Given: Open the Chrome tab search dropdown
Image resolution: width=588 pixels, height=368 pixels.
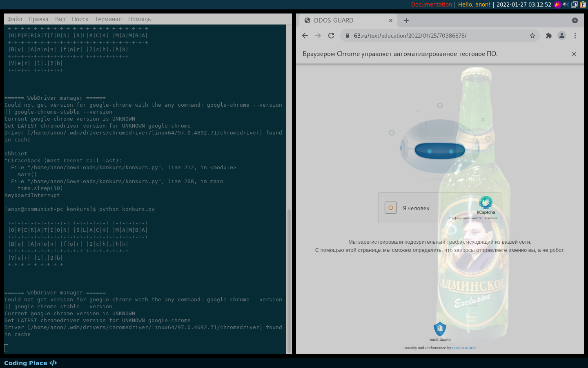Looking at the screenshot, I should (x=575, y=20).
